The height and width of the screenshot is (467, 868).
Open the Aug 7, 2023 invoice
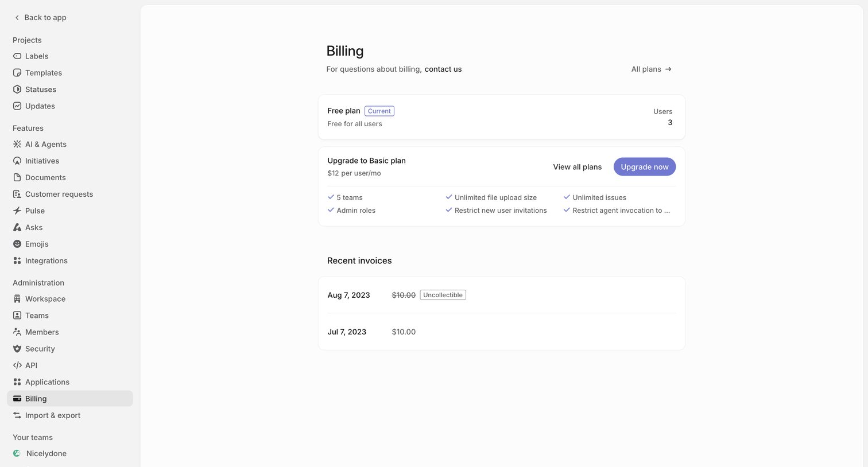502,295
